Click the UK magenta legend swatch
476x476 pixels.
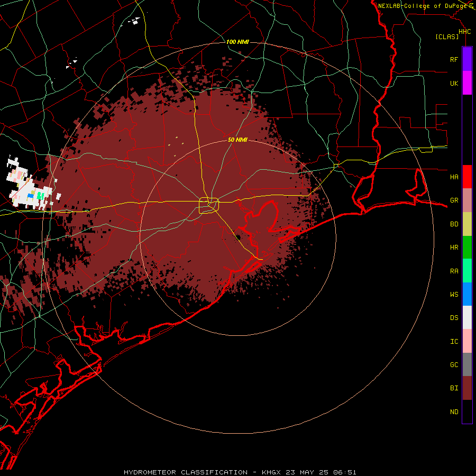coord(467,83)
